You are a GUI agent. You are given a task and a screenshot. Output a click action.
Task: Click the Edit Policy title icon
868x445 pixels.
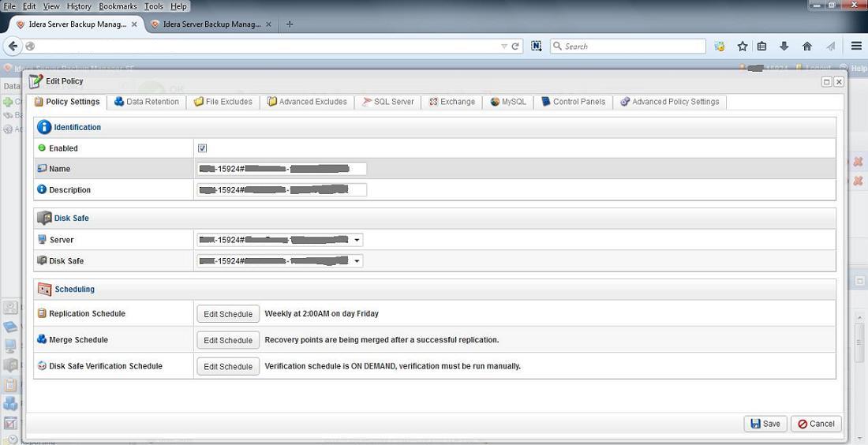tap(36, 81)
